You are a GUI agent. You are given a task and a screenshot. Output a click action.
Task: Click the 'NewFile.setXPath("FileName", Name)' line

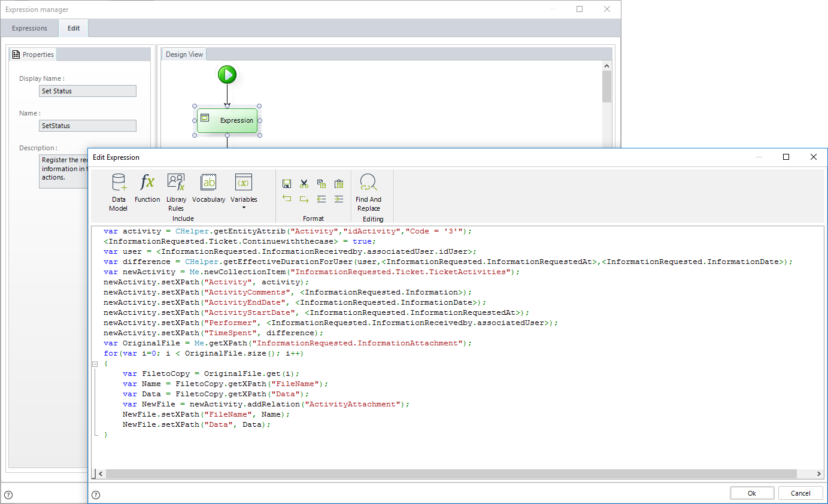(206, 414)
